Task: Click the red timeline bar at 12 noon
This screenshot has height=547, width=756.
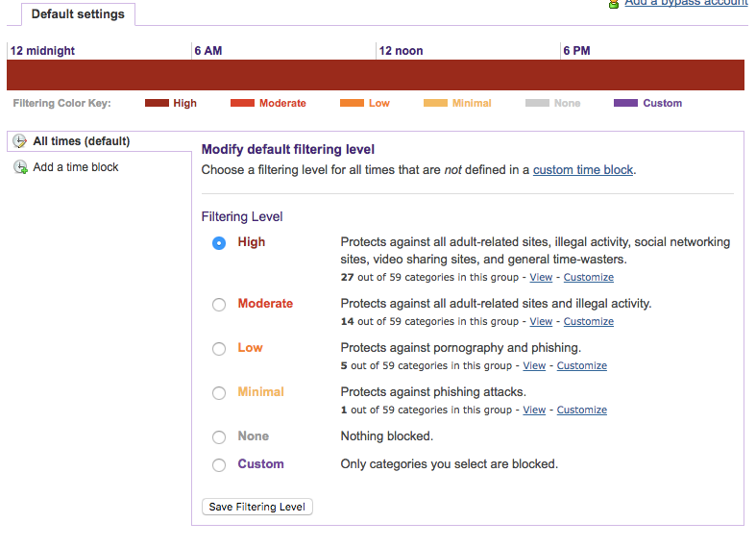Action: click(378, 75)
